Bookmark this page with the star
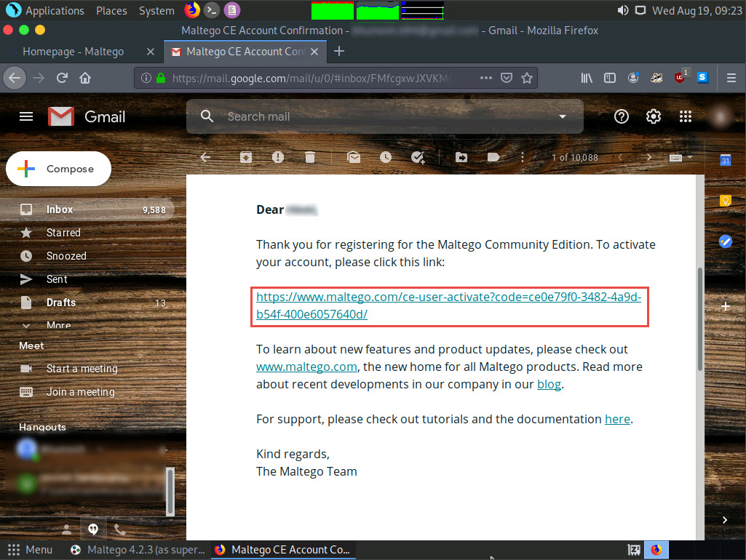 click(527, 78)
